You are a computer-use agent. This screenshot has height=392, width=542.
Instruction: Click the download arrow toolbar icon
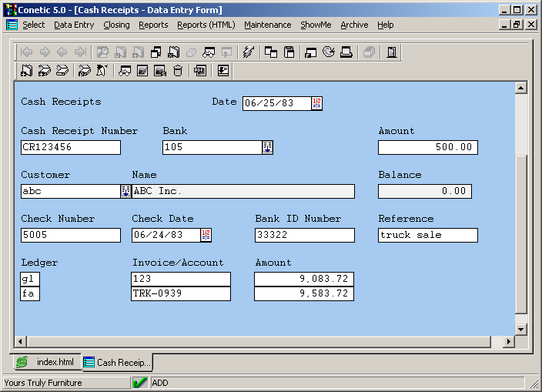point(223,71)
